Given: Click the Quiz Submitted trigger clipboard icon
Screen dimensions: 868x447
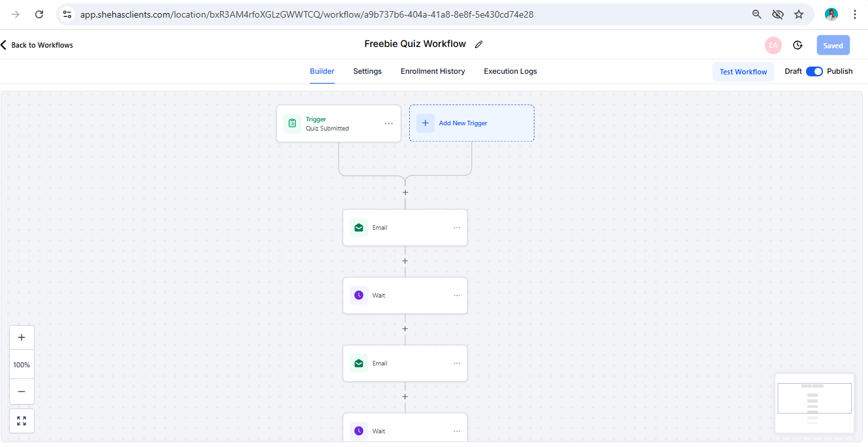Looking at the screenshot, I should 292,123.
